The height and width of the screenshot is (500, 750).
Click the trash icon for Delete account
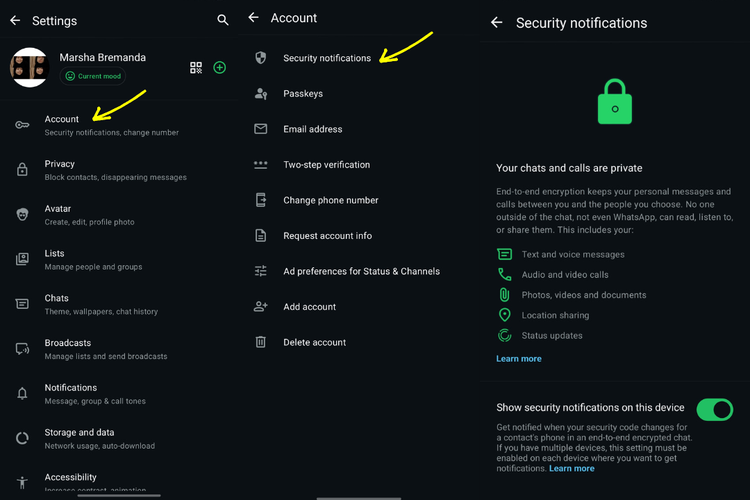point(261,342)
